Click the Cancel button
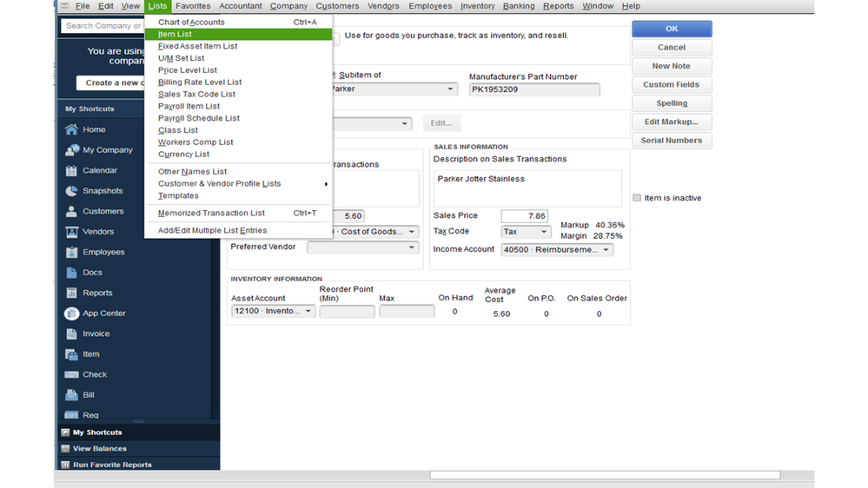The image size is (868, 488). pos(672,48)
